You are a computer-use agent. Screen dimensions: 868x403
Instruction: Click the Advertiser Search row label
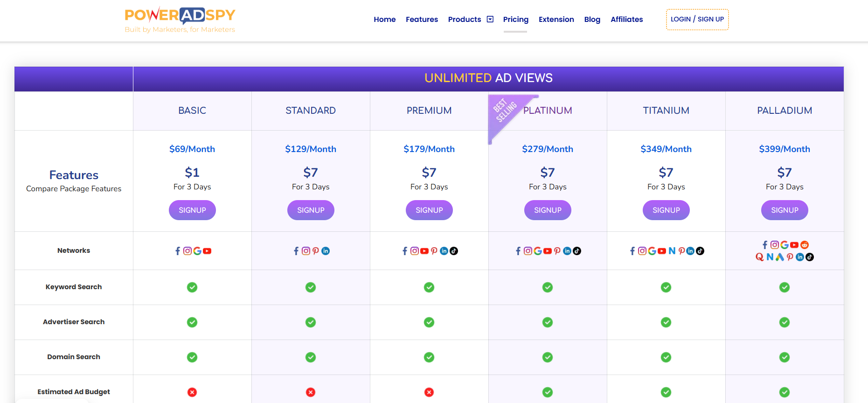click(x=74, y=322)
